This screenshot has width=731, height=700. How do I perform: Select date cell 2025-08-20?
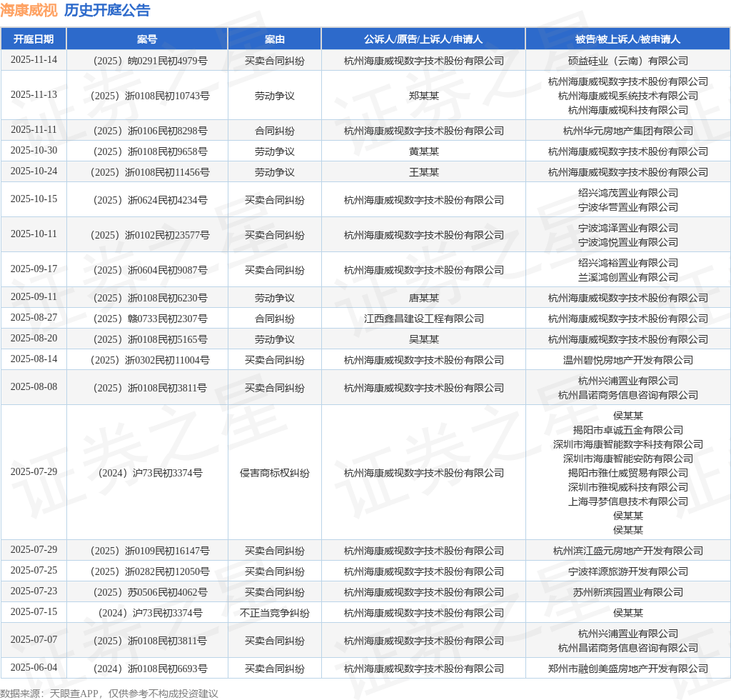34,338
